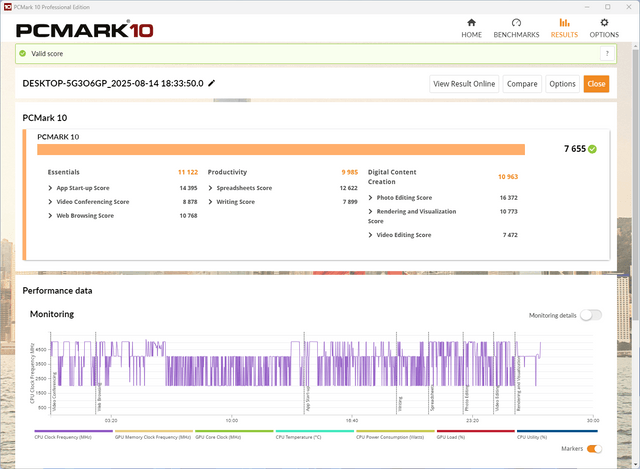
Task: Switch to the BENCHMARKS tab label
Action: point(516,35)
